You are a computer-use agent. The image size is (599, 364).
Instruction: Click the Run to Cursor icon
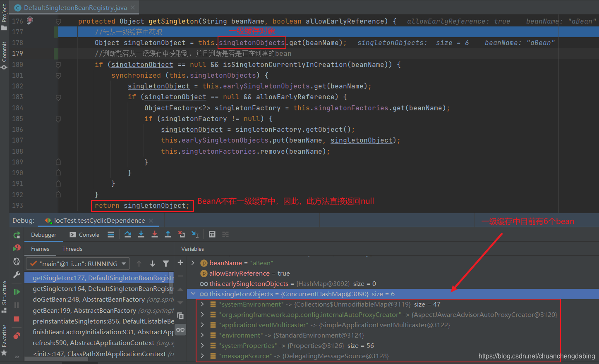195,235
